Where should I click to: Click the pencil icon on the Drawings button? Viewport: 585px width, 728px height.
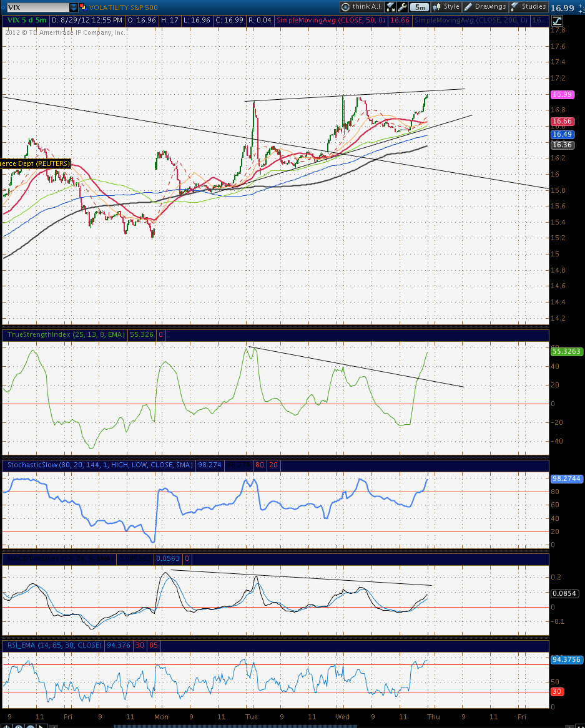tap(468, 7)
